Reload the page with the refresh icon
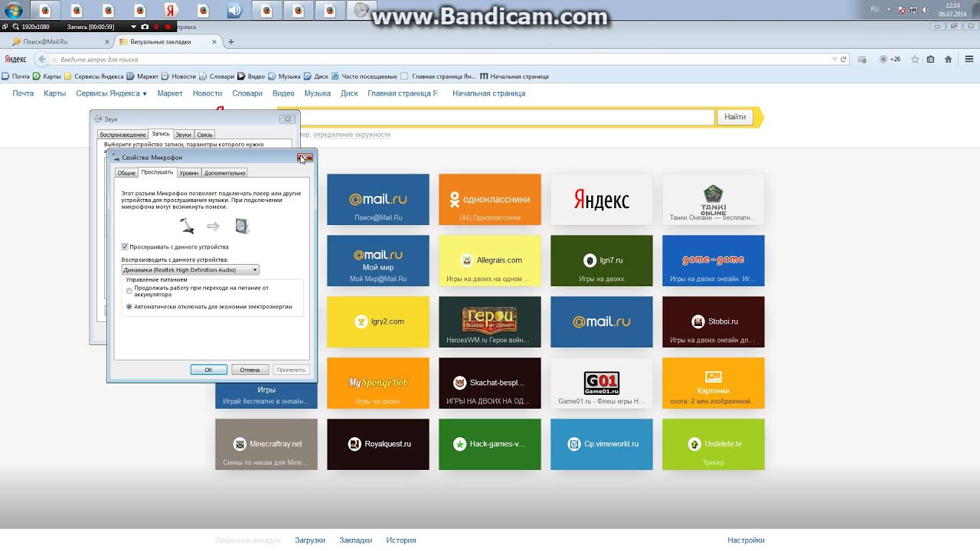Viewport: 980px width, 551px height. pyautogui.click(x=844, y=59)
